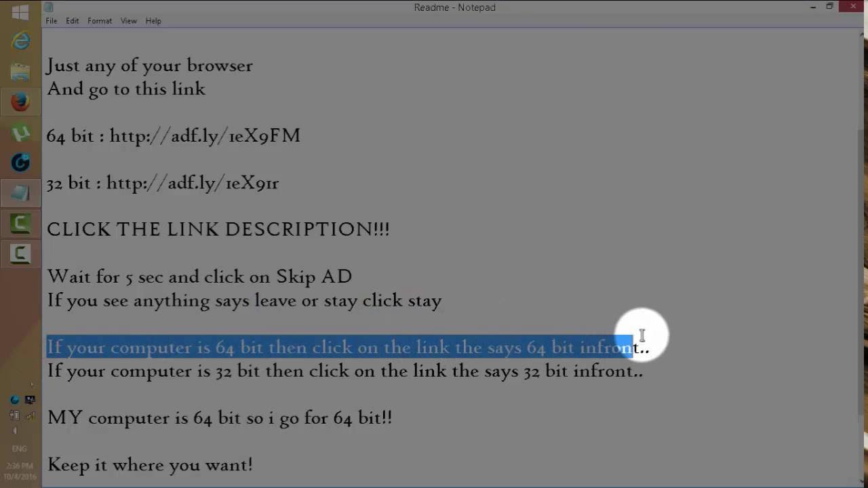
Task: Click the 'Readme - Notepad' title bar text
Action: tap(454, 7)
